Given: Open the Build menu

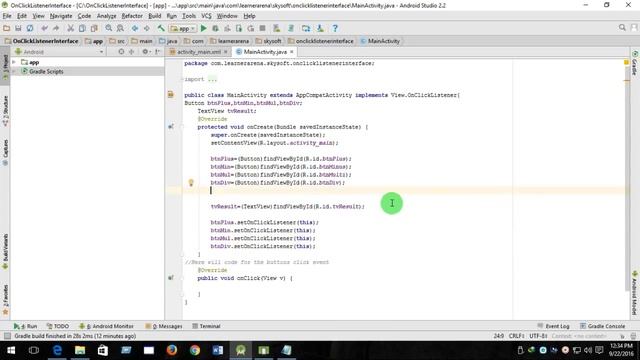Looking at the screenshot, I should [x=154, y=16].
